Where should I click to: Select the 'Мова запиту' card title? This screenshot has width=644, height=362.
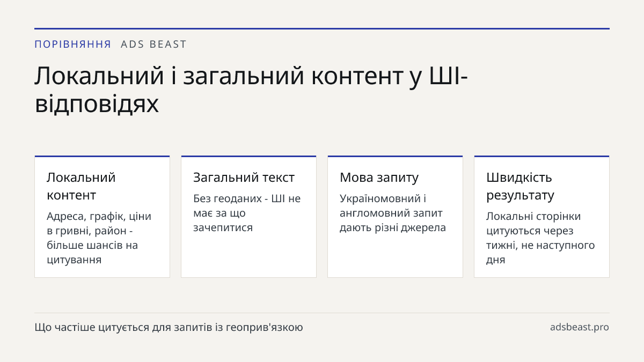pyautogui.click(x=379, y=178)
